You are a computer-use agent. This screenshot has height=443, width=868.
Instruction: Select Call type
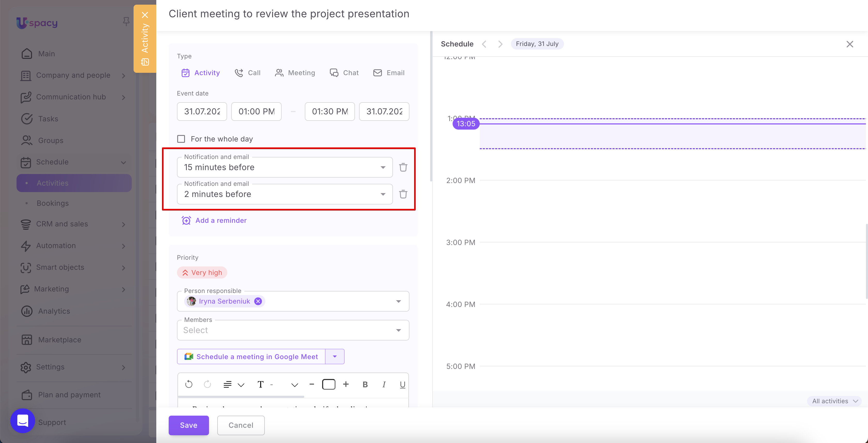[x=248, y=73]
